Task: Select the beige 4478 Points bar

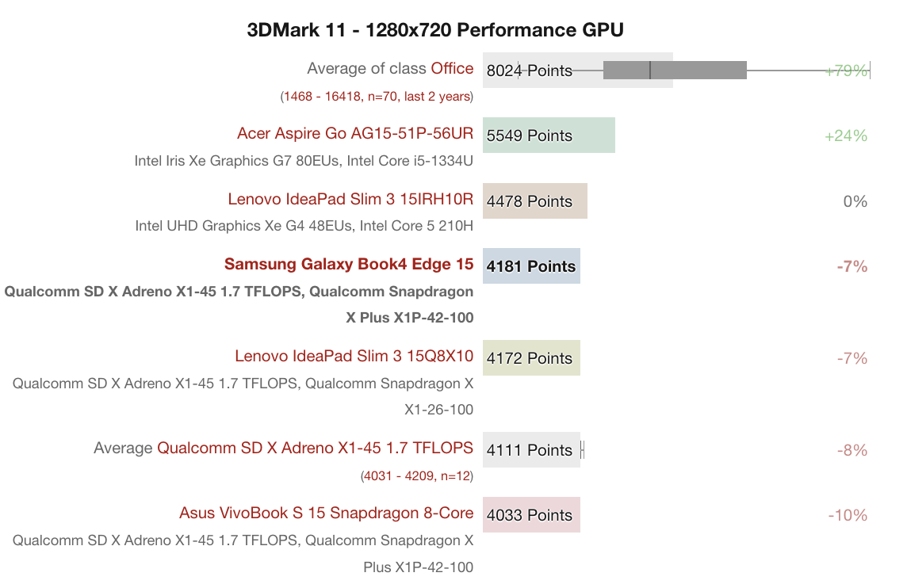Action: coord(534,200)
